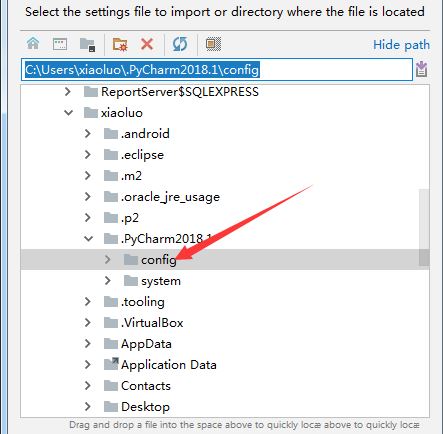Expand the ReportServer$SQLEXPRESS folder

coord(68,92)
